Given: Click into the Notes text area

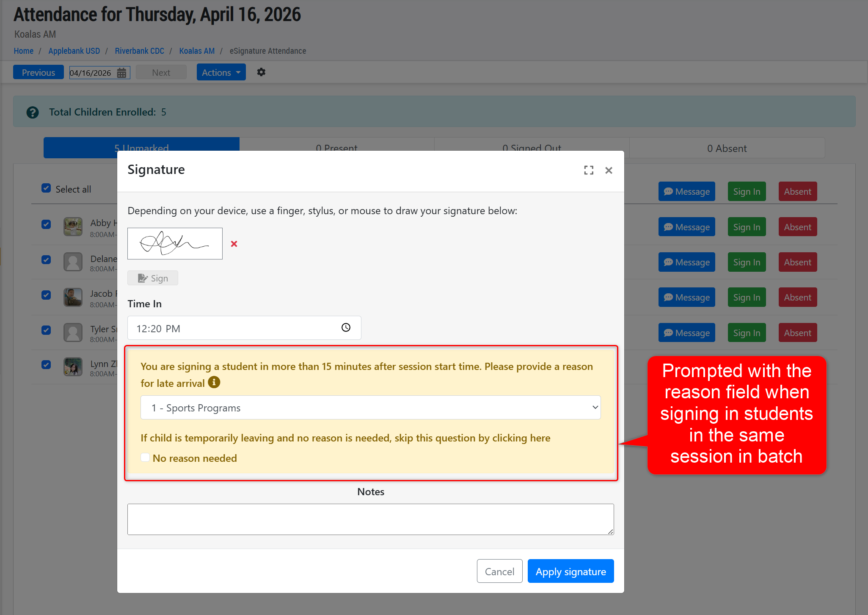Looking at the screenshot, I should click(x=370, y=519).
